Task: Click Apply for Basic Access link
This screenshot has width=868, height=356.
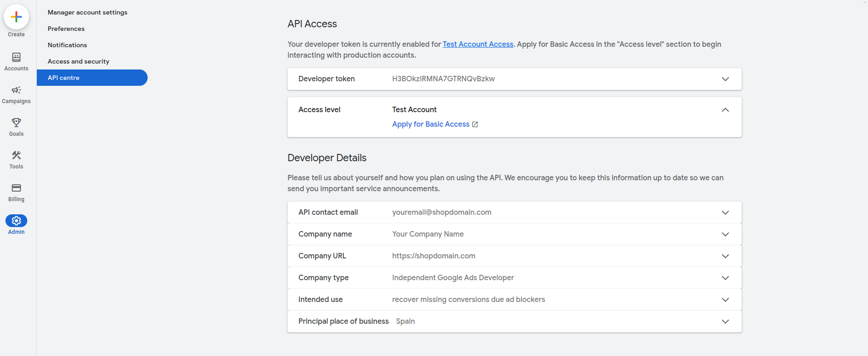Action: pyautogui.click(x=431, y=124)
